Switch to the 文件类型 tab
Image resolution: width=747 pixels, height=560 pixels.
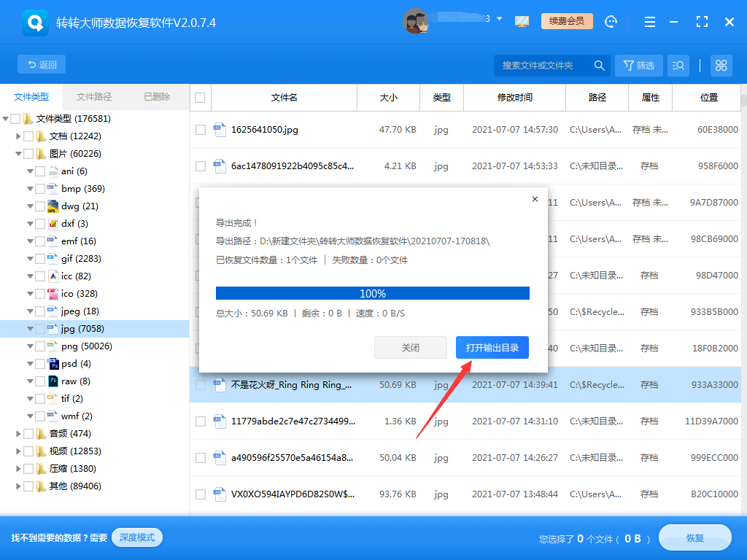point(31,97)
